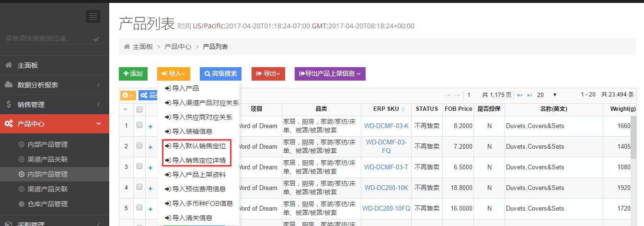Click the home icon in the breadcrumb

[x=127, y=47]
